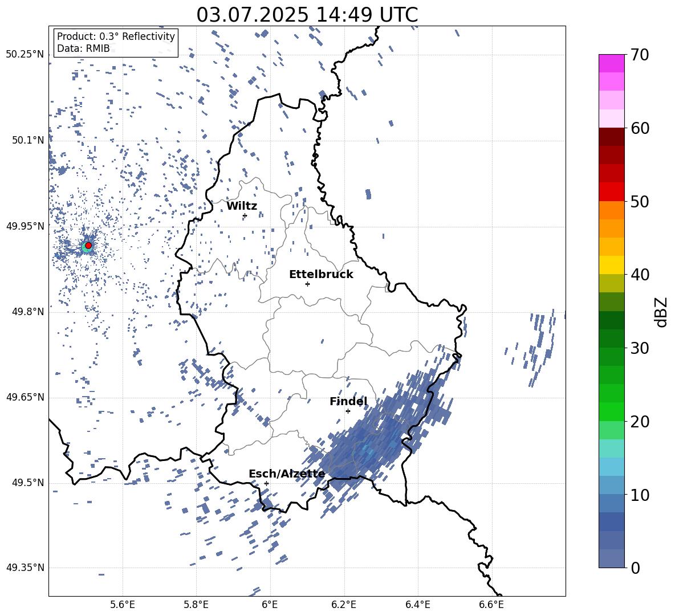The image size is (675, 616).
Task: Click the 60 value on colorbar
Action: [640, 128]
